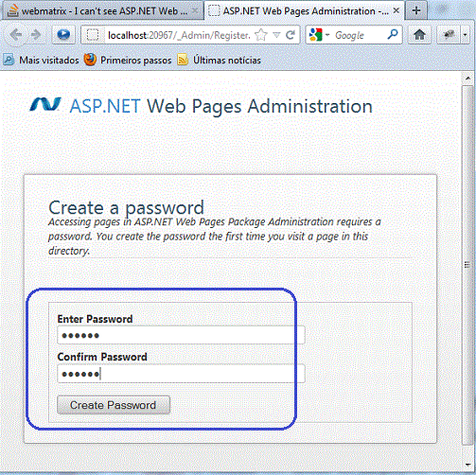
Task: Focus the Confirm Password field
Action: 181,374
